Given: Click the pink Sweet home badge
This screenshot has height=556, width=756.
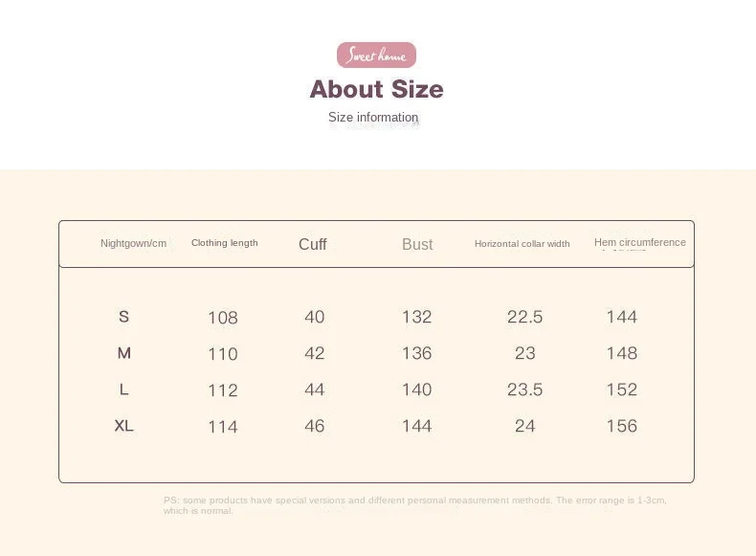Looking at the screenshot, I should [376, 56].
